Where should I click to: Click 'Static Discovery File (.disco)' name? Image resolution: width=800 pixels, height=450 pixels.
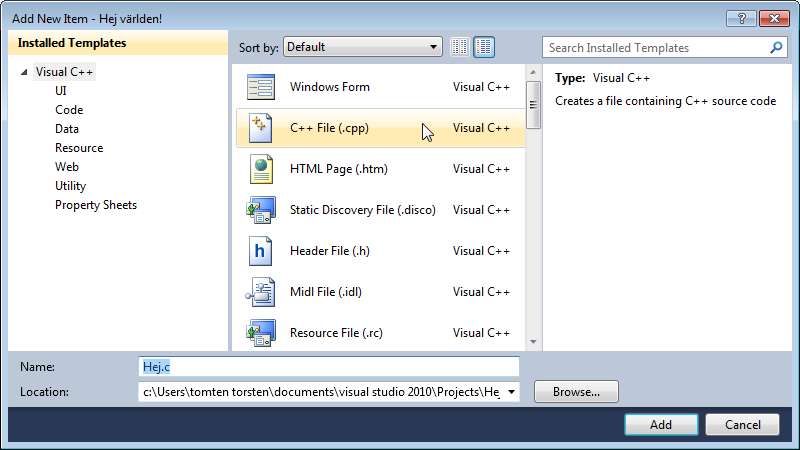click(x=363, y=210)
